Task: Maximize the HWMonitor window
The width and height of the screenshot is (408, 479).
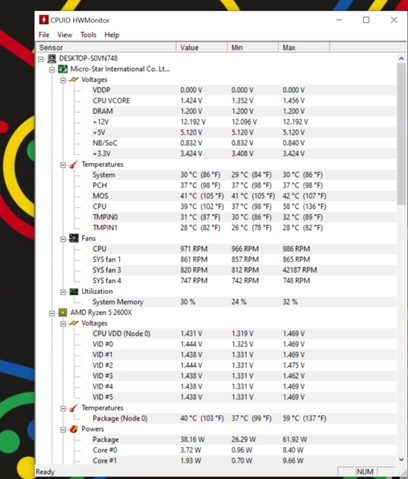Action: (366, 20)
